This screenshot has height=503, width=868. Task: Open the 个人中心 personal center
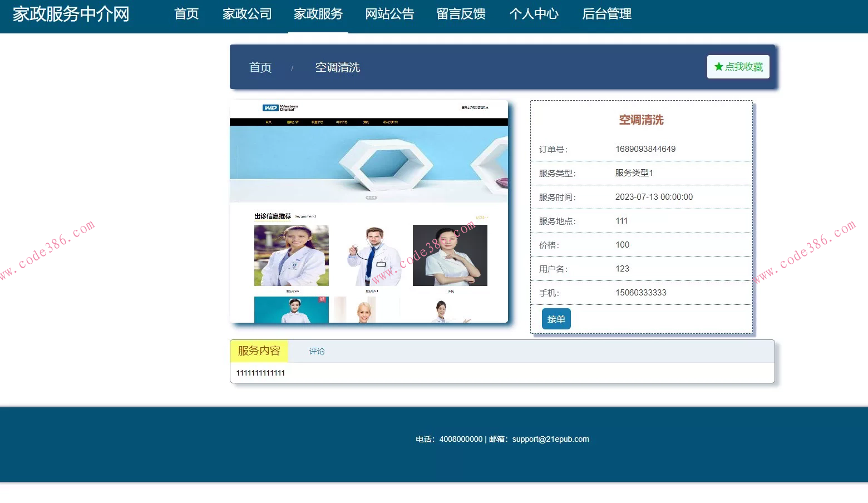click(x=534, y=14)
